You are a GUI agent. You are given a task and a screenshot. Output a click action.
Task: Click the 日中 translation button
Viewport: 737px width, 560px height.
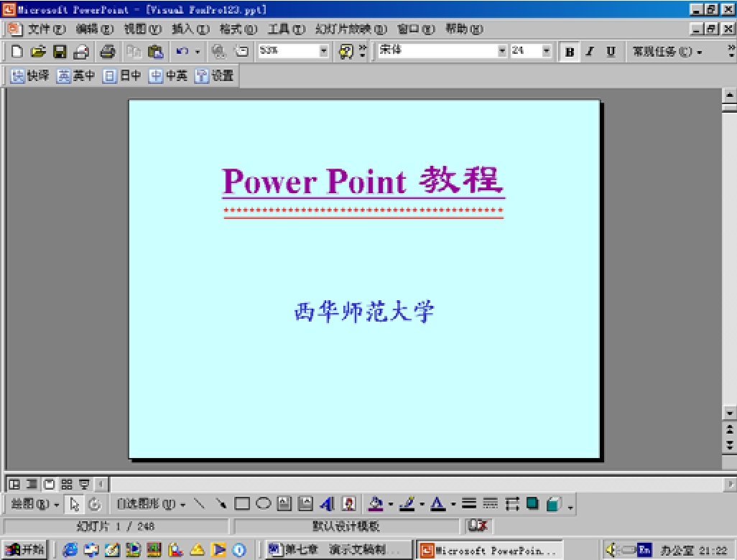121,75
